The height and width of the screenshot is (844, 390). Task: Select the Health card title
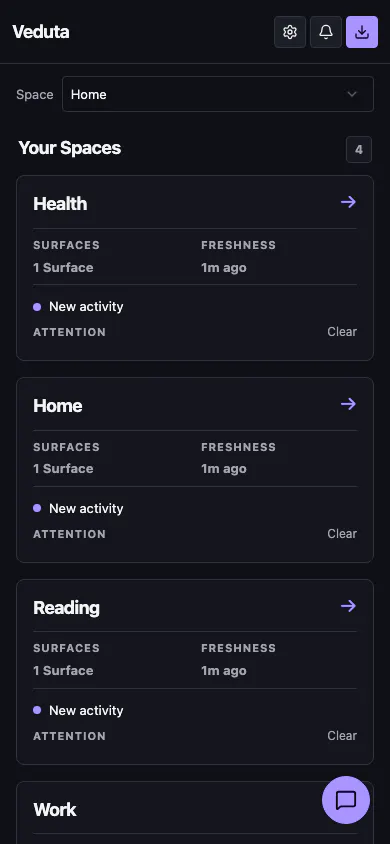pos(60,203)
